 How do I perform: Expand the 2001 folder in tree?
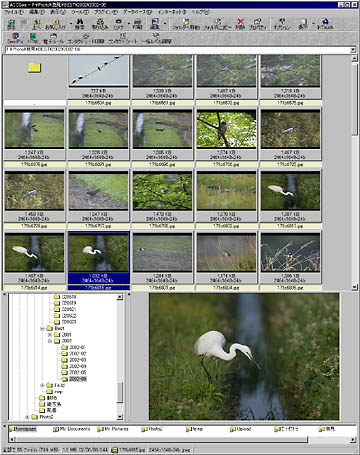tap(49, 334)
